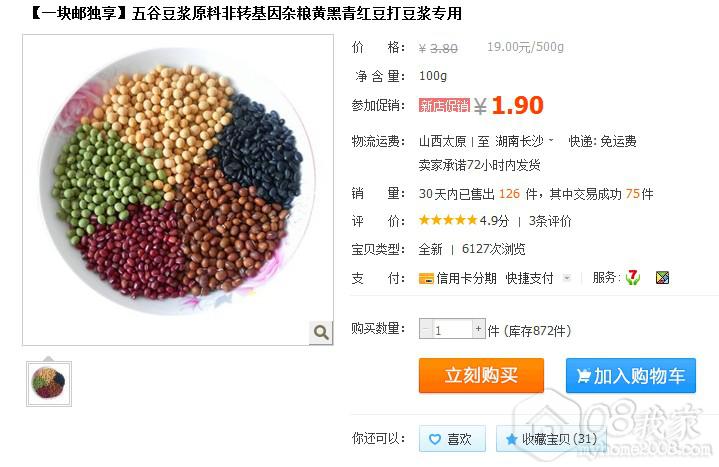Click the 立刻购买 buy now button
The width and height of the screenshot is (719, 467).
tap(481, 376)
